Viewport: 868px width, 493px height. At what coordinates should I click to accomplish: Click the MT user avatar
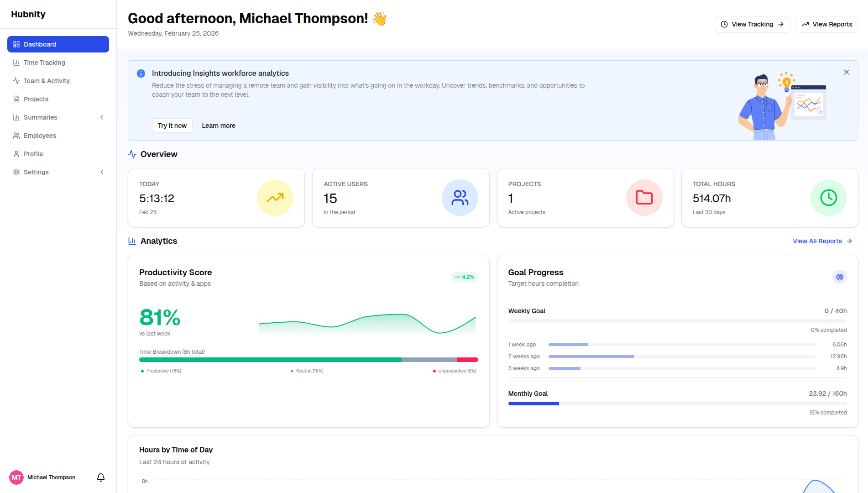click(16, 477)
